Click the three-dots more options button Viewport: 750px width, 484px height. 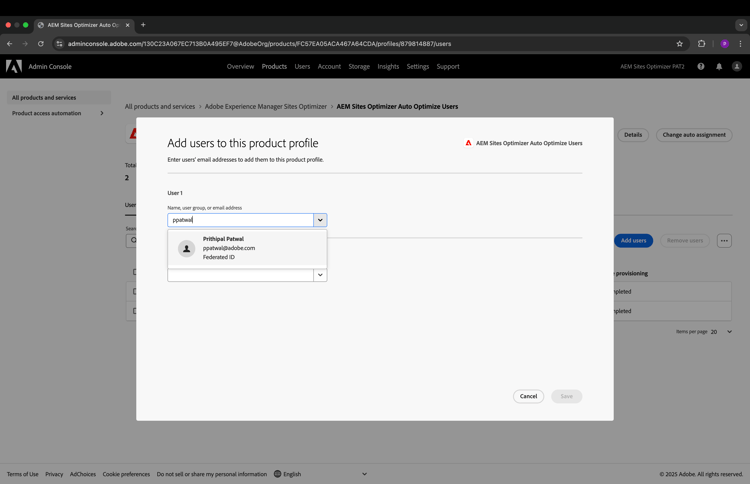coord(724,241)
